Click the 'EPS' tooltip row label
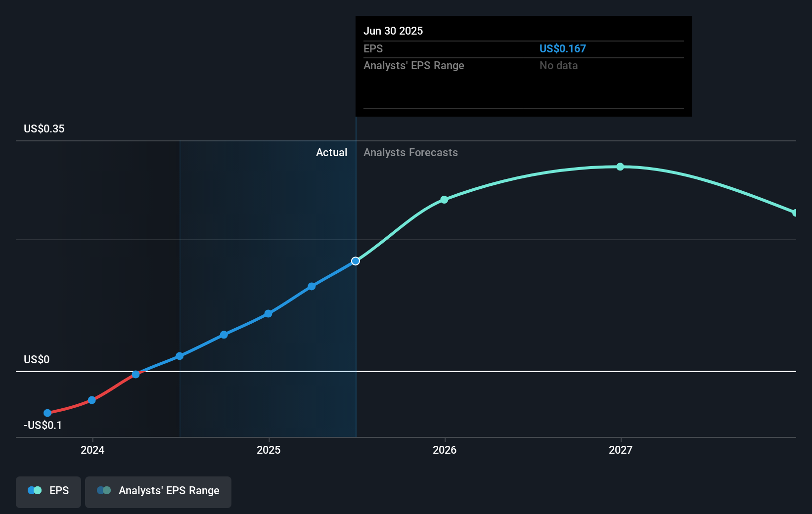The width and height of the screenshot is (812, 514). click(373, 48)
